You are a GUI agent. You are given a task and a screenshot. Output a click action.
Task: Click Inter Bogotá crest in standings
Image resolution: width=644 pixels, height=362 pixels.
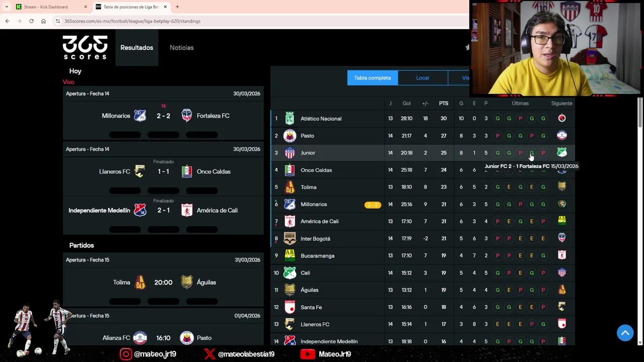(290, 239)
